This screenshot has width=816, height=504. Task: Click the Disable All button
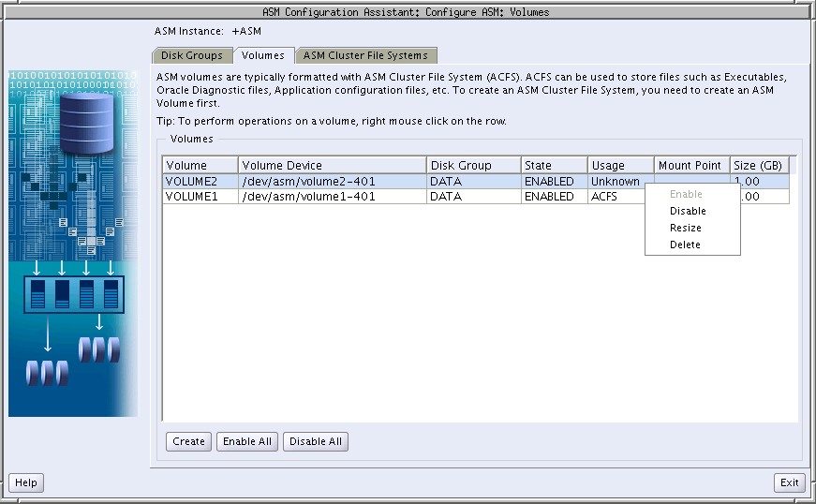point(316,441)
